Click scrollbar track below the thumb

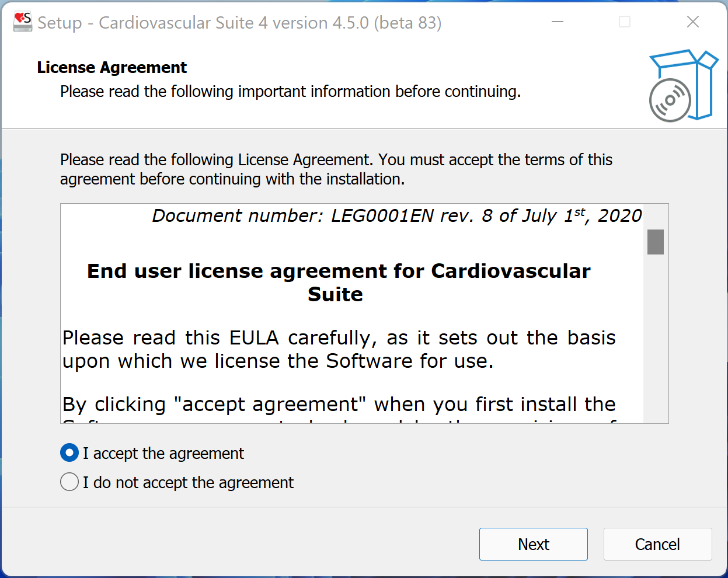[656, 339]
